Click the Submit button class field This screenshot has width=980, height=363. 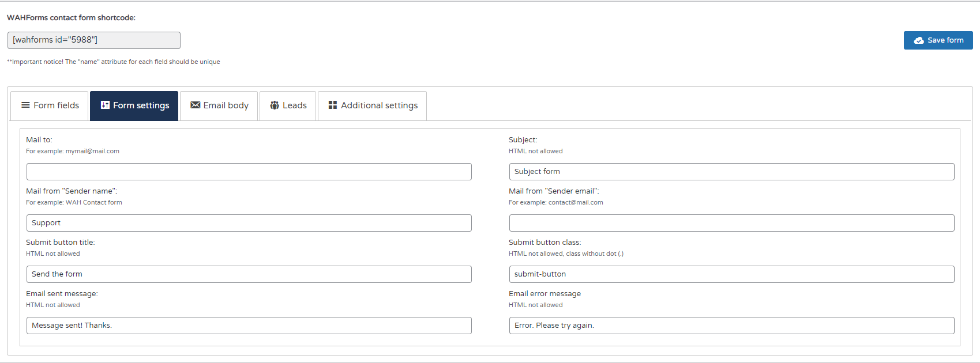pyautogui.click(x=732, y=274)
